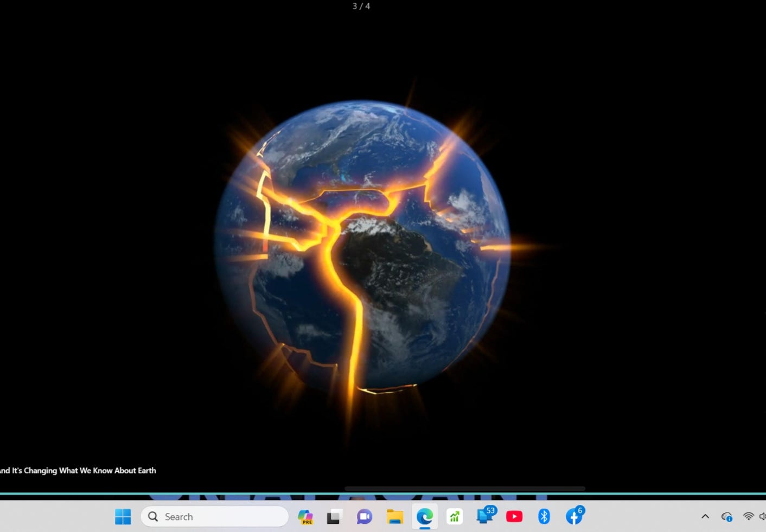This screenshot has height=532, width=766.
Task: Launch YouTube from the taskbar
Action: click(514, 517)
